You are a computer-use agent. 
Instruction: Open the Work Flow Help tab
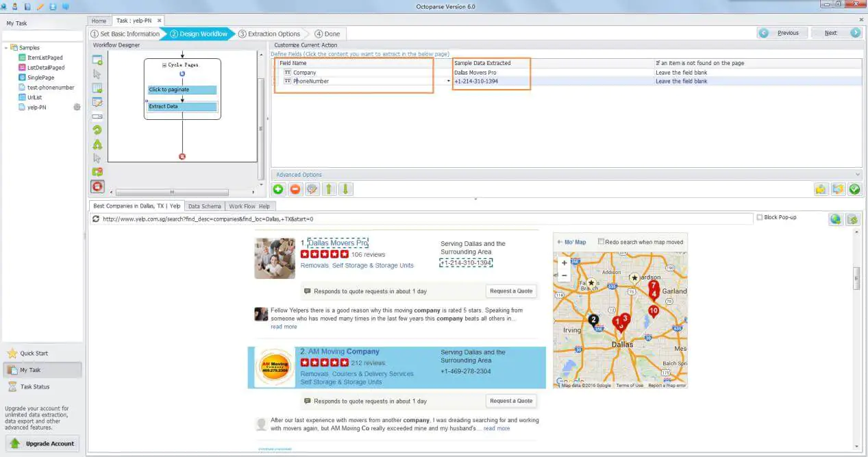249,206
